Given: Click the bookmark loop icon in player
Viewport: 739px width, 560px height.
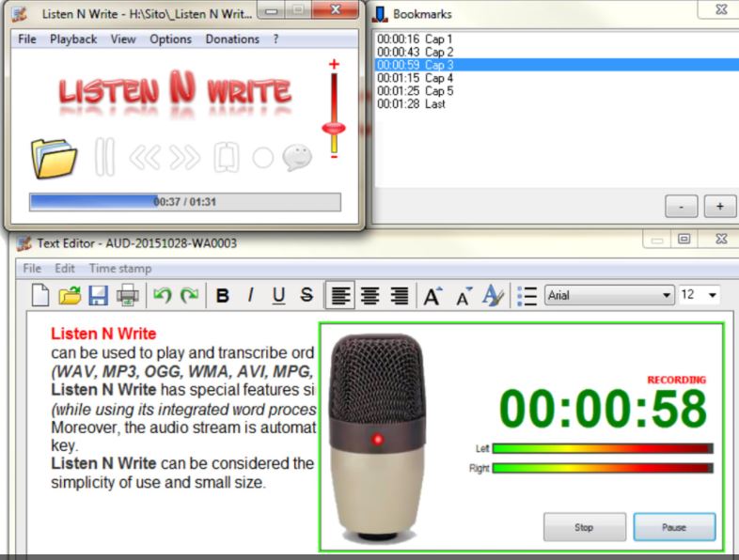Looking at the screenshot, I should point(227,157).
